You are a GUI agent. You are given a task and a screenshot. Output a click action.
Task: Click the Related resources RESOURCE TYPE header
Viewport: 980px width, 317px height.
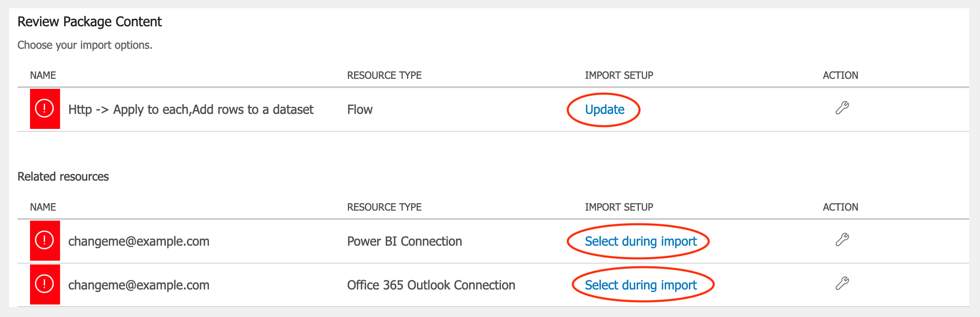(384, 207)
